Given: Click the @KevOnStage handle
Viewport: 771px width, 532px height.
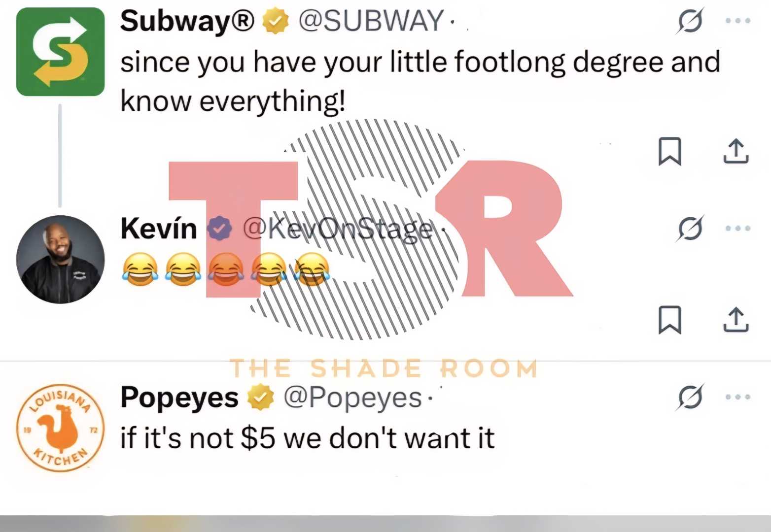Looking at the screenshot, I should coord(338,229).
